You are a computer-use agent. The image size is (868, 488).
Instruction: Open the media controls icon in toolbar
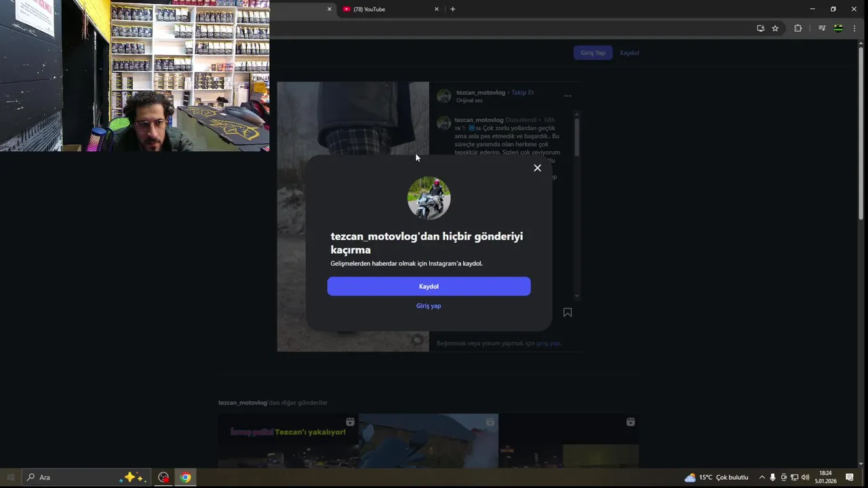(x=821, y=28)
